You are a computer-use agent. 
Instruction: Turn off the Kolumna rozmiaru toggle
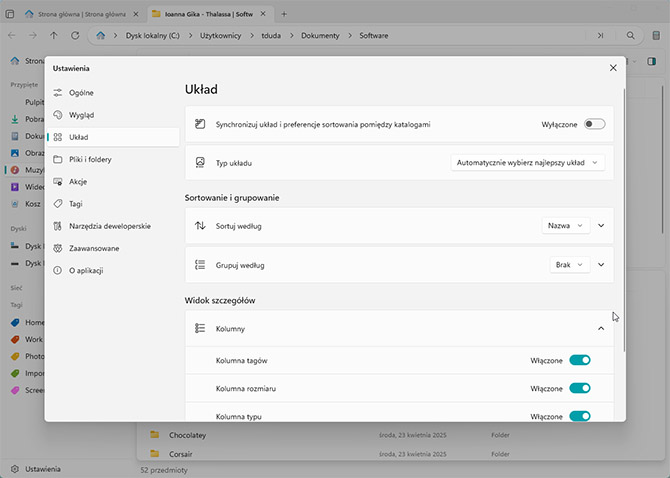[x=580, y=388]
